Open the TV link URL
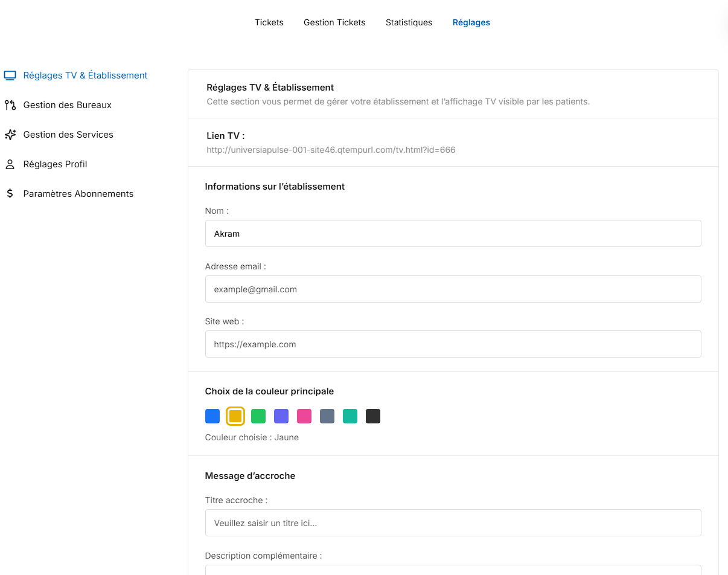The height and width of the screenshot is (575, 728). pyautogui.click(x=331, y=150)
